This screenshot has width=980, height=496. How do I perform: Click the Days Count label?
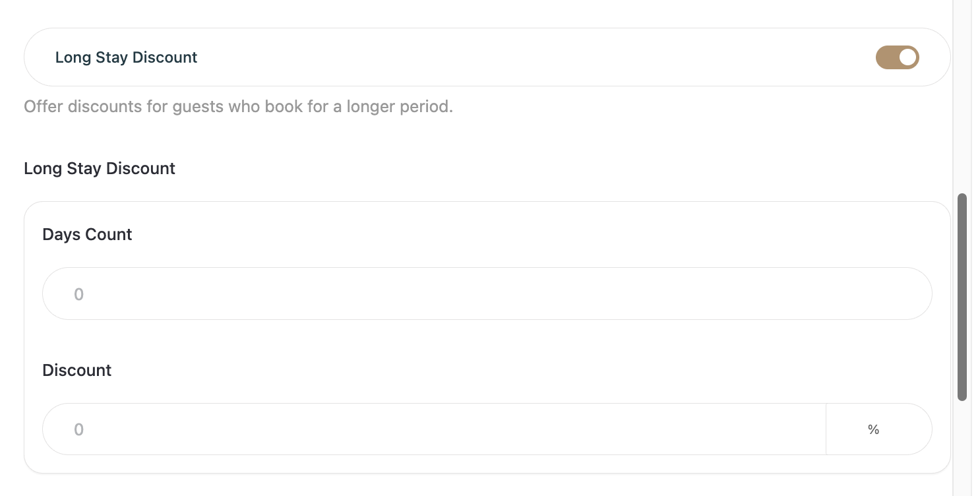point(87,235)
